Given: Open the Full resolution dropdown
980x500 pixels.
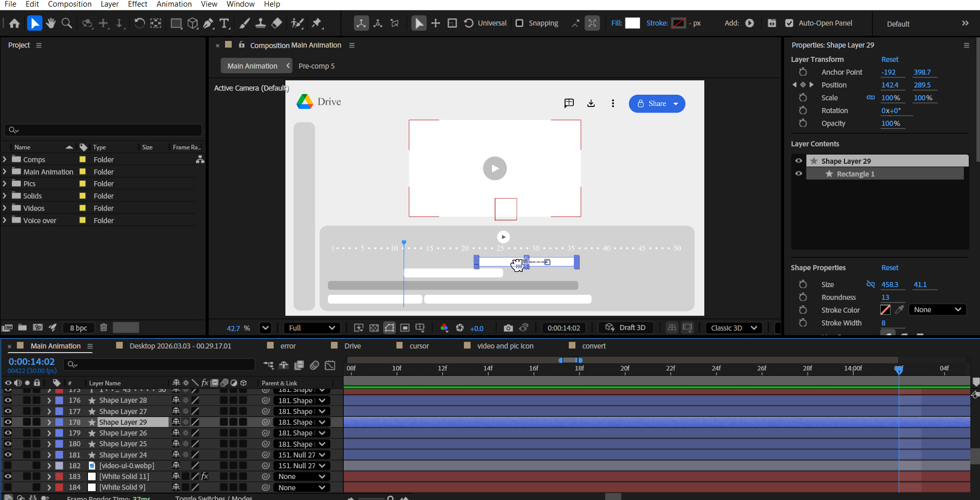Looking at the screenshot, I should click(x=311, y=328).
